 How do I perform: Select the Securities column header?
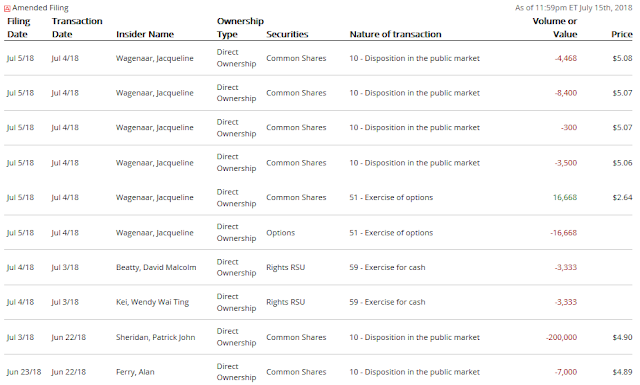287,34
